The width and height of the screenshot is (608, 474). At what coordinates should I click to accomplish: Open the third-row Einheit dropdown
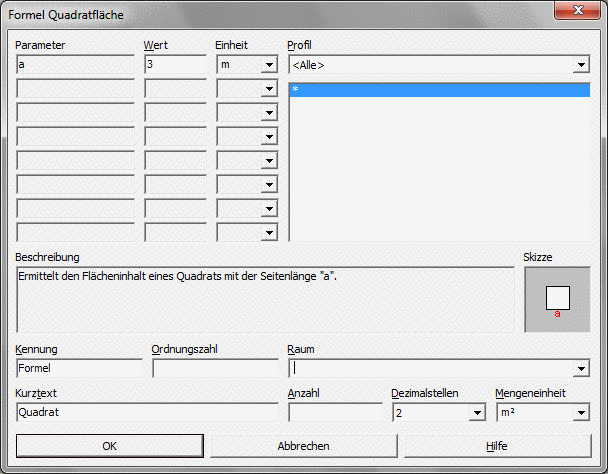[x=269, y=113]
